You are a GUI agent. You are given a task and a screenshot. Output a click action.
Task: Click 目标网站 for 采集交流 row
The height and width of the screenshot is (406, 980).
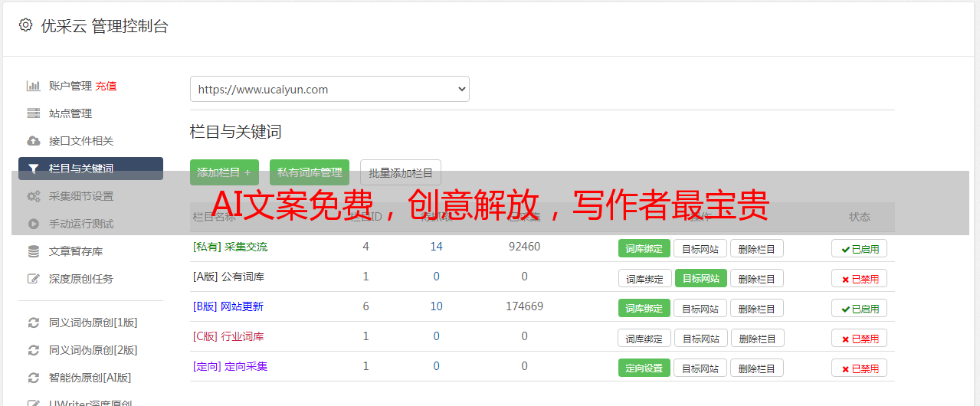[x=700, y=248]
